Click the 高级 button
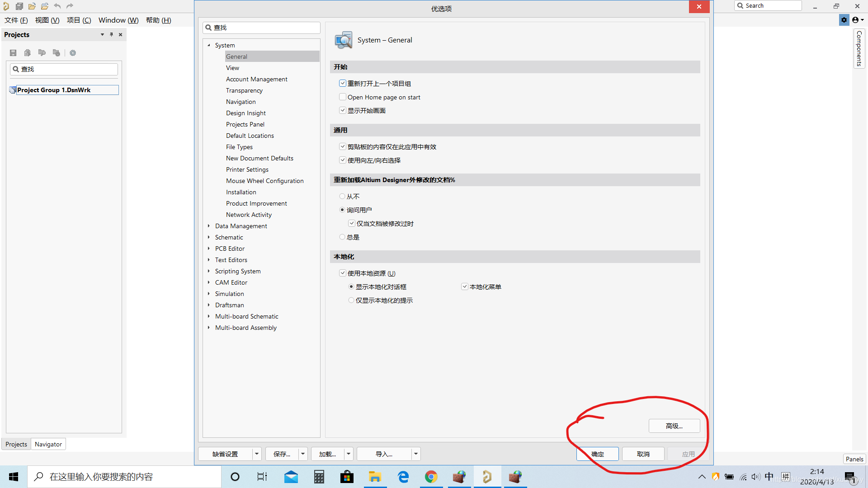Screen dimensions: 868x488 (x=674, y=426)
